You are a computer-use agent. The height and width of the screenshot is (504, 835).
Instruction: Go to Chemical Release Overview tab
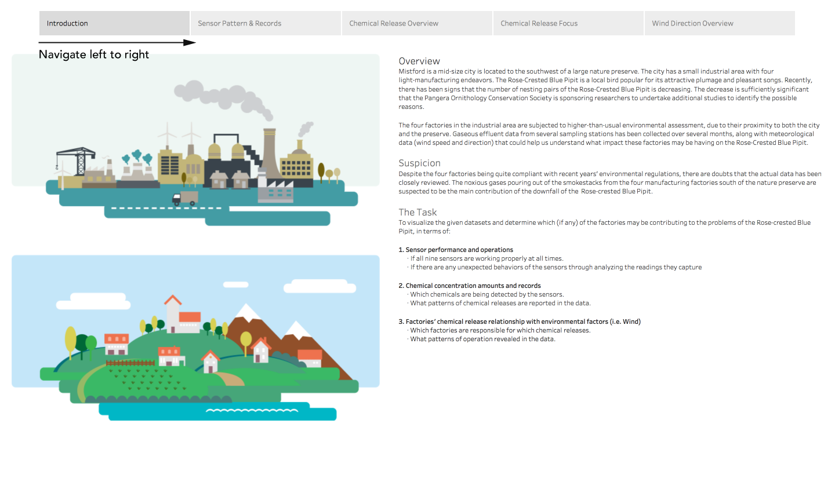[417, 23]
